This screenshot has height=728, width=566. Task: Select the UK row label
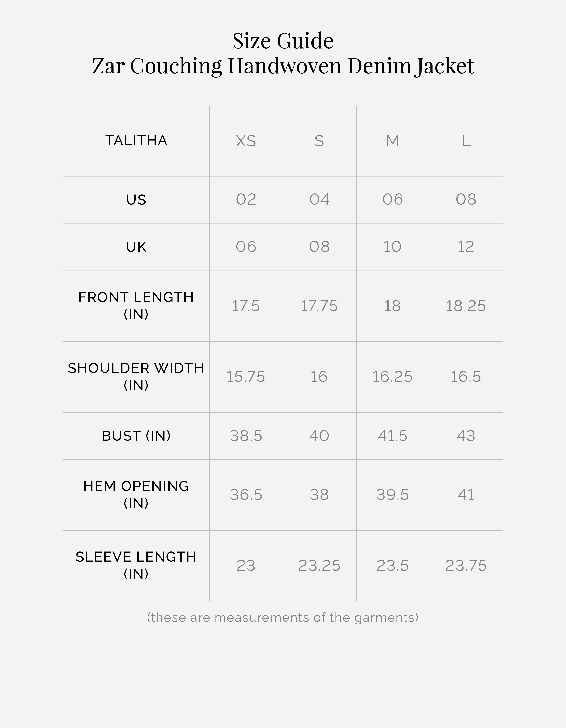click(x=136, y=247)
